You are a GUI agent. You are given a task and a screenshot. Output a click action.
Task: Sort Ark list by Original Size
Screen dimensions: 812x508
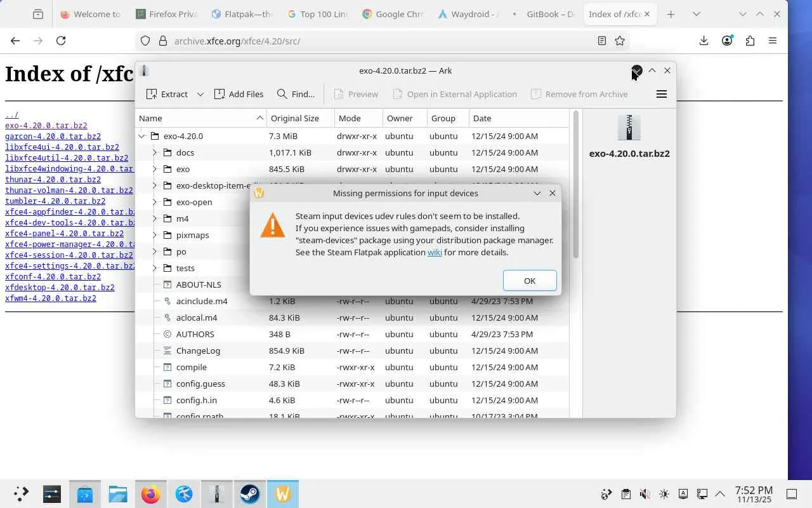301,118
